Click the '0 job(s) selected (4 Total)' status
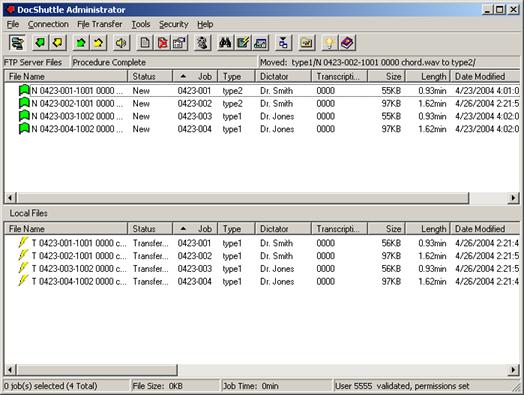 click(50, 386)
